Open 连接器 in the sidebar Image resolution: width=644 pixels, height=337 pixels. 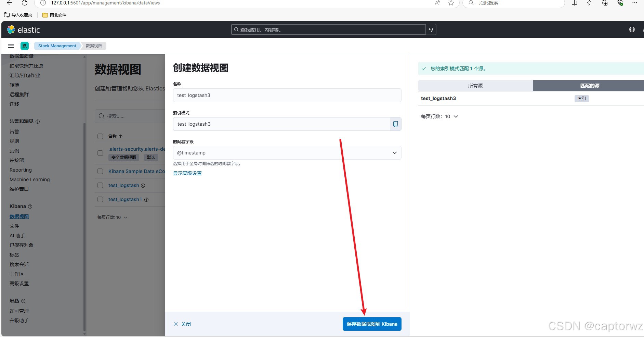pyautogui.click(x=17, y=160)
